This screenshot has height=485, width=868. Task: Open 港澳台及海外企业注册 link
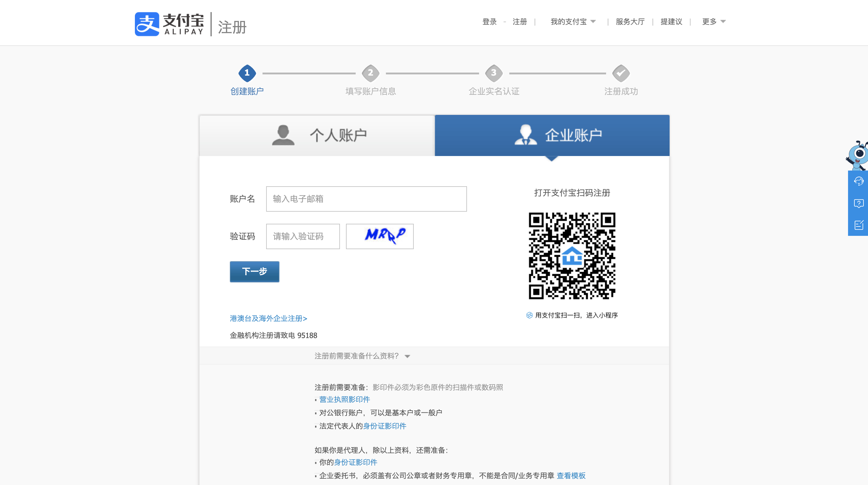(x=268, y=318)
